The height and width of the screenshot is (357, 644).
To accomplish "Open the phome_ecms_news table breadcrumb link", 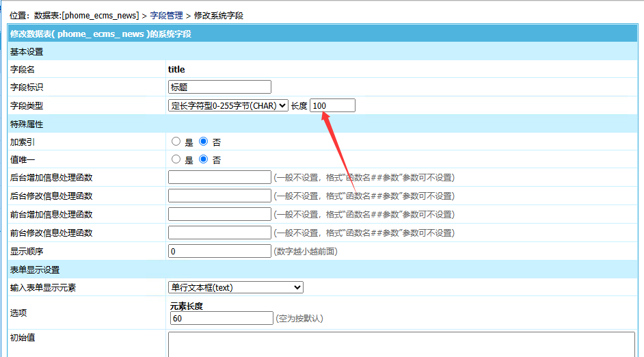I will click(100, 15).
